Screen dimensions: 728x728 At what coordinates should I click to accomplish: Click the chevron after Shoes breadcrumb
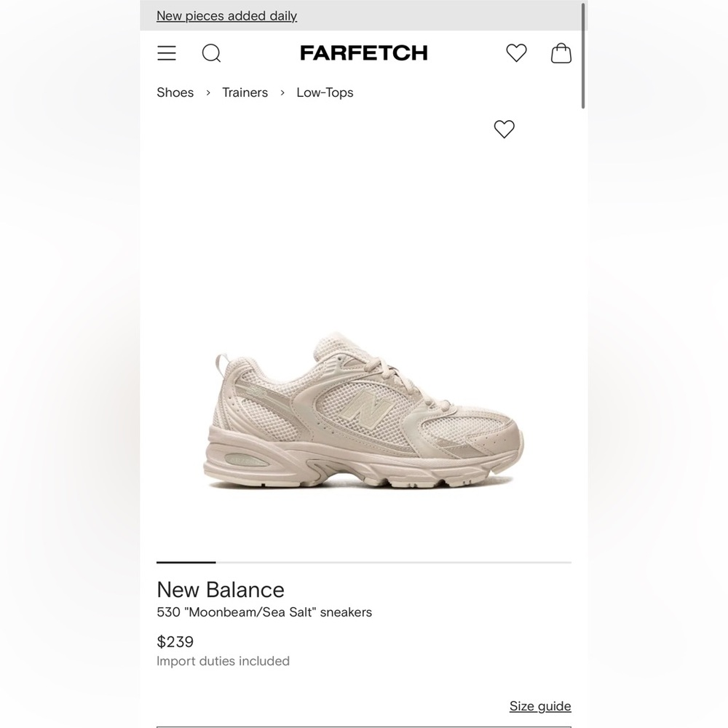pyautogui.click(x=208, y=93)
